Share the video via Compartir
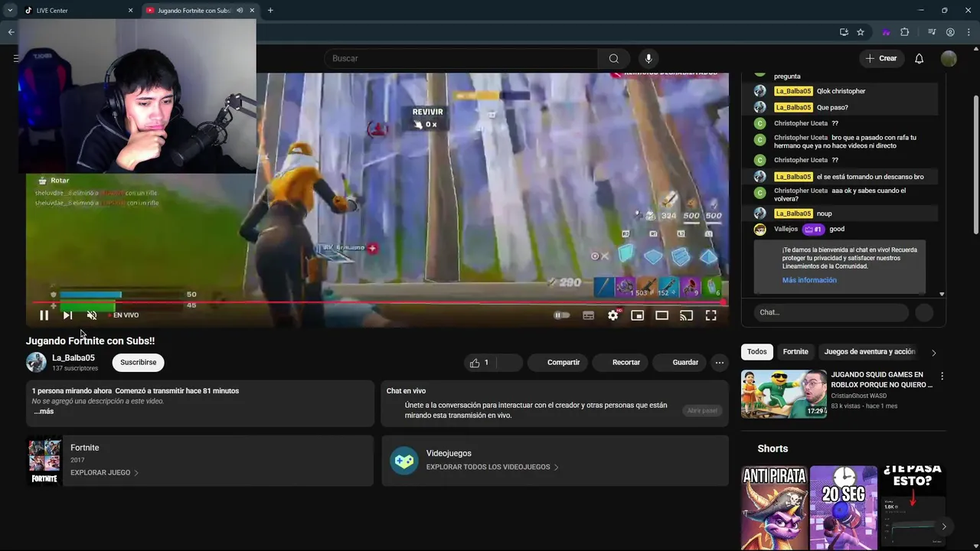The height and width of the screenshot is (551, 980). pos(556,363)
